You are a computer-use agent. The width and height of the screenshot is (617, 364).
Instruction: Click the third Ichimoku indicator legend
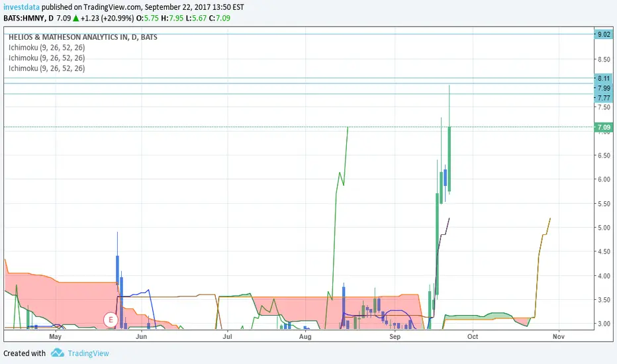pyautogui.click(x=46, y=68)
